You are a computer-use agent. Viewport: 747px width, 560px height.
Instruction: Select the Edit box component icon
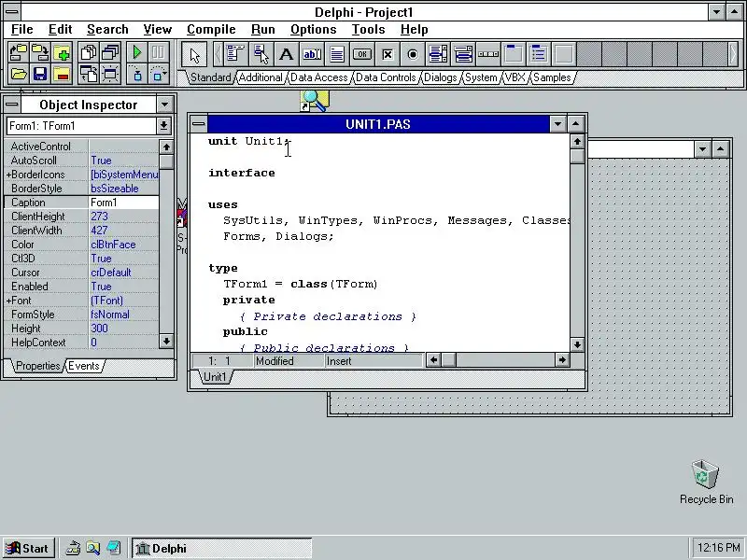[x=312, y=54]
